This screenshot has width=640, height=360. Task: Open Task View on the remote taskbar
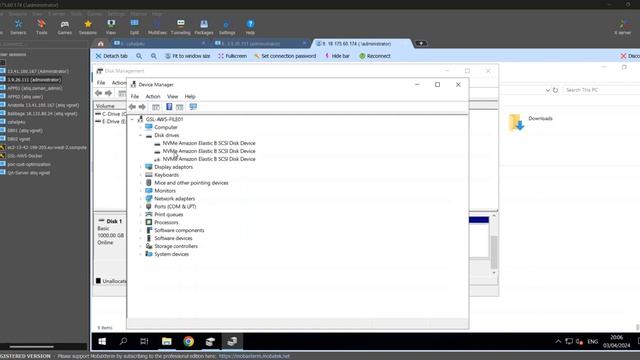[144, 341]
